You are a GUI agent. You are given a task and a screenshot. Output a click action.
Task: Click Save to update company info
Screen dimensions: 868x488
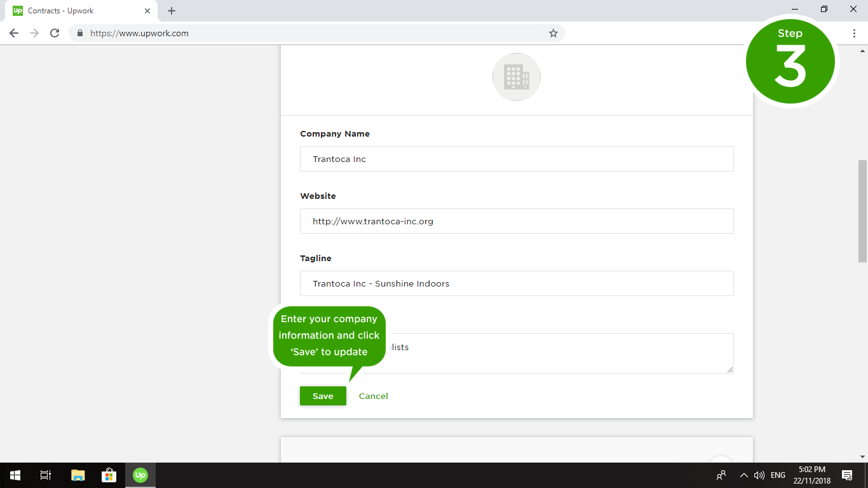pos(323,396)
